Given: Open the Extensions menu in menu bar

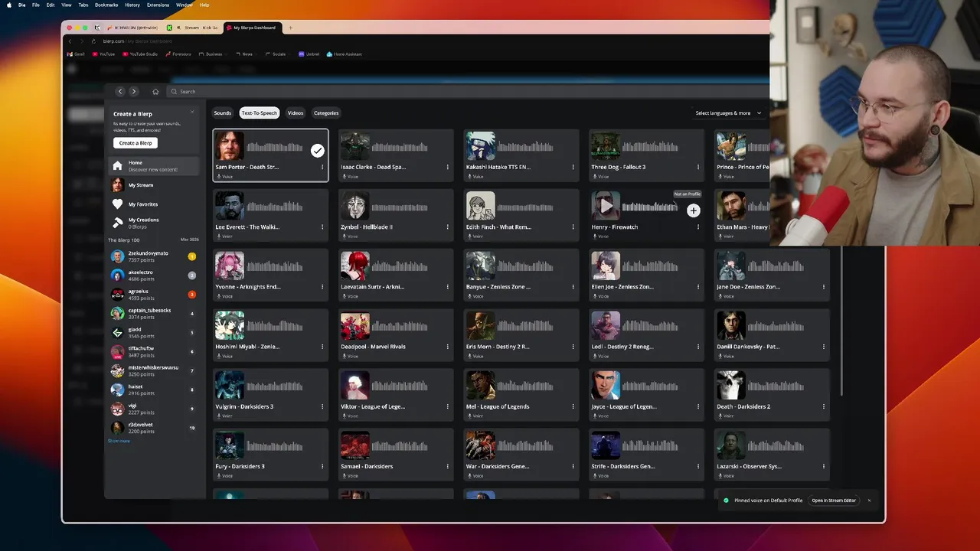Looking at the screenshot, I should [x=158, y=5].
